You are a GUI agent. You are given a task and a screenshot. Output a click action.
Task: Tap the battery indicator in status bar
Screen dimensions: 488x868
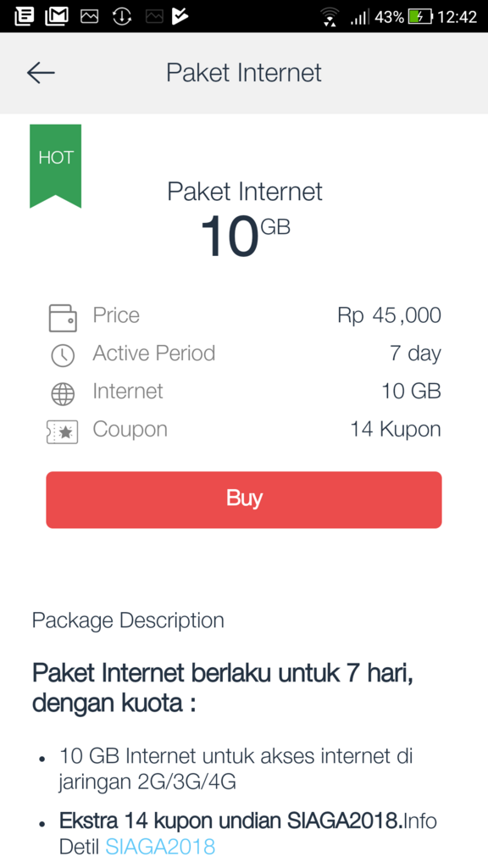tap(420, 17)
